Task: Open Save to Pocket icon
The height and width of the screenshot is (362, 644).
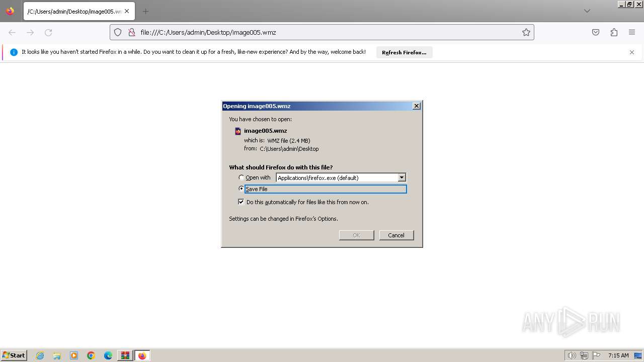Action: [x=596, y=32]
